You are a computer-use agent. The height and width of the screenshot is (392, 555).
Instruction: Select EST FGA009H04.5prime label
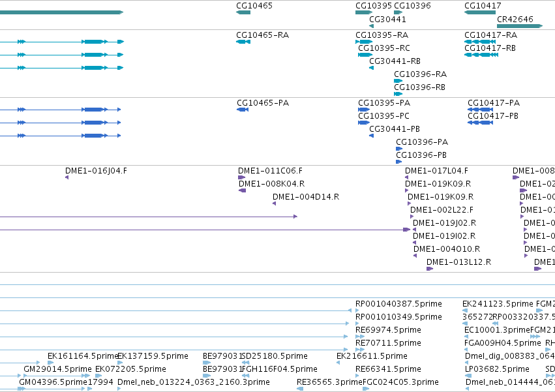point(503,344)
